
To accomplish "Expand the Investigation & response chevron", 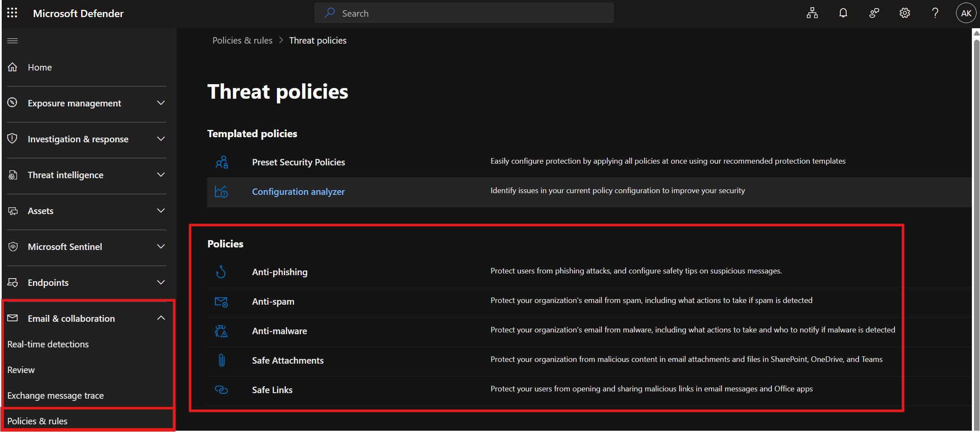I will [161, 139].
